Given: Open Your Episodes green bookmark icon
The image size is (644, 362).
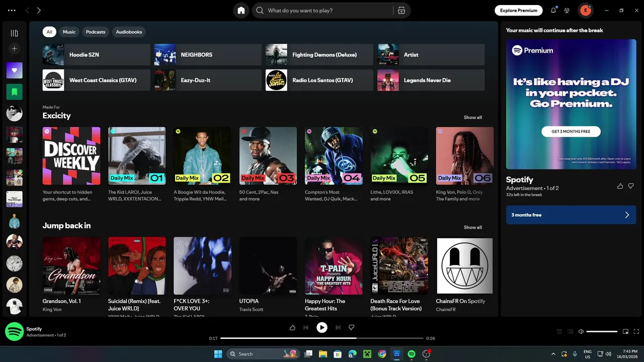Looking at the screenshot, I should 14,92.
